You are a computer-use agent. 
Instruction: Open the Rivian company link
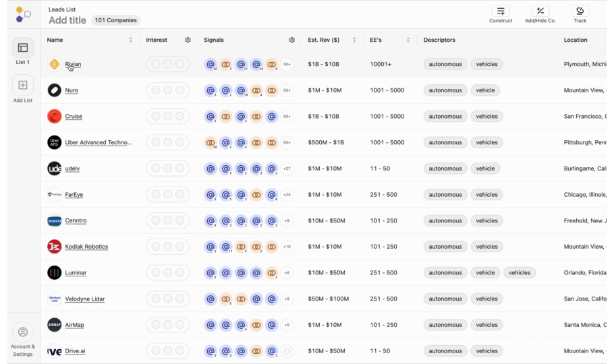point(73,64)
